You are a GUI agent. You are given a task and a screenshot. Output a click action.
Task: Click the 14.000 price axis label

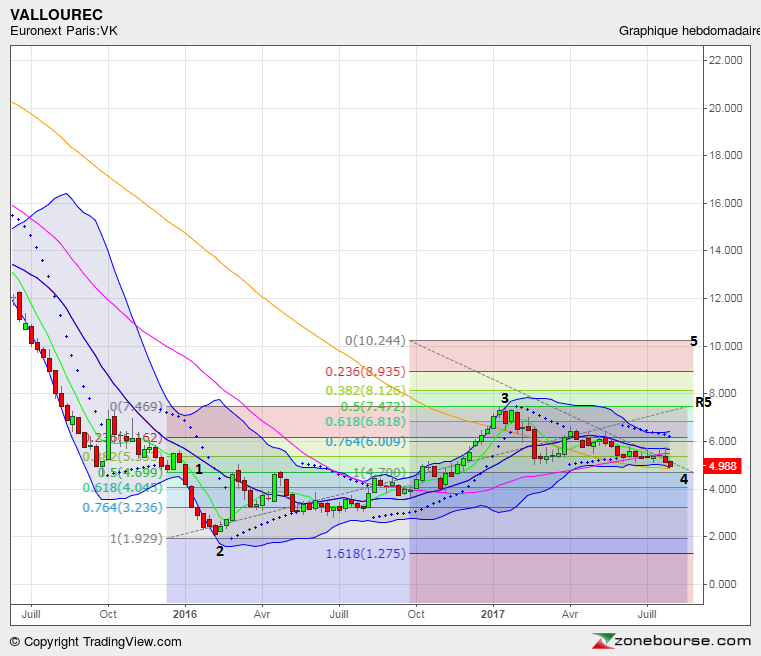[725, 250]
